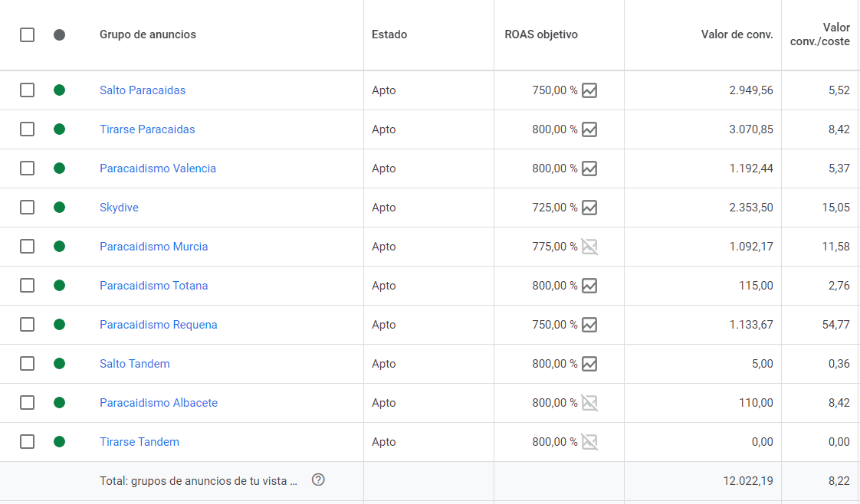Click green status dot for Tirarse Paracaidas
This screenshot has width=860, height=504.
point(59,129)
